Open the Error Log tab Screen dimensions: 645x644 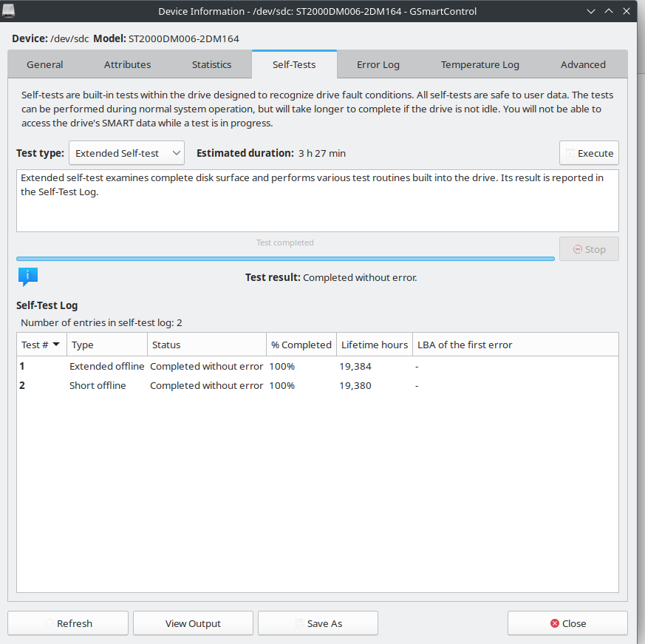click(x=378, y=64)
